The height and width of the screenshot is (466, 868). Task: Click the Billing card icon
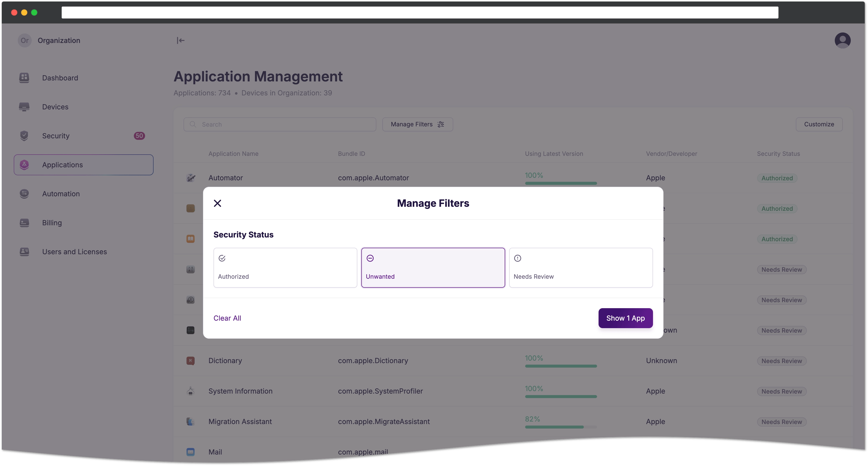pyautogui.click(x=24, y=223)
